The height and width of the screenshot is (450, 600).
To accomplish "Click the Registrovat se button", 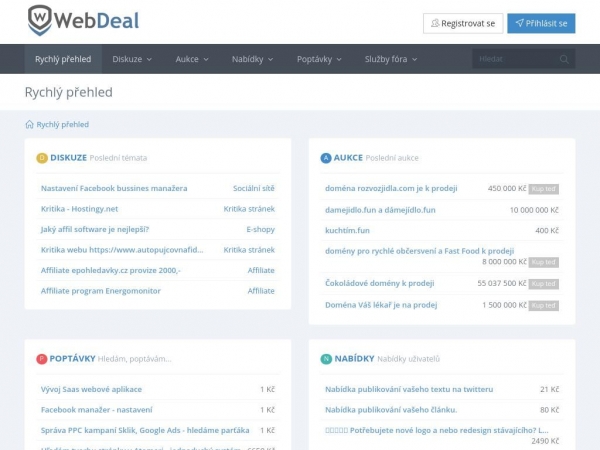I will [463, 23].
